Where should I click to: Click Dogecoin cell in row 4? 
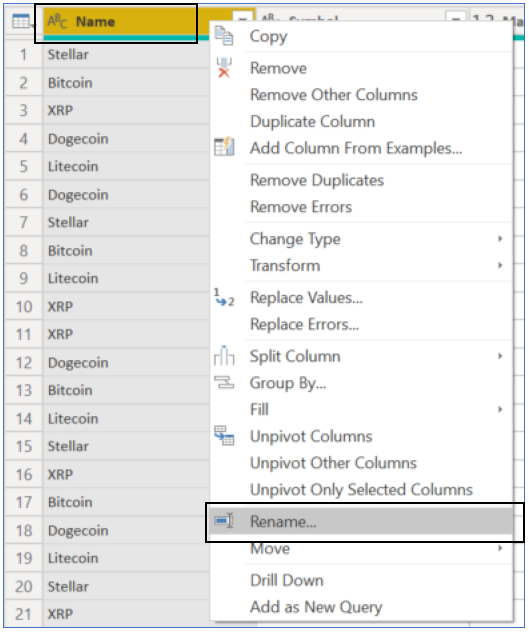pos(126,138)
